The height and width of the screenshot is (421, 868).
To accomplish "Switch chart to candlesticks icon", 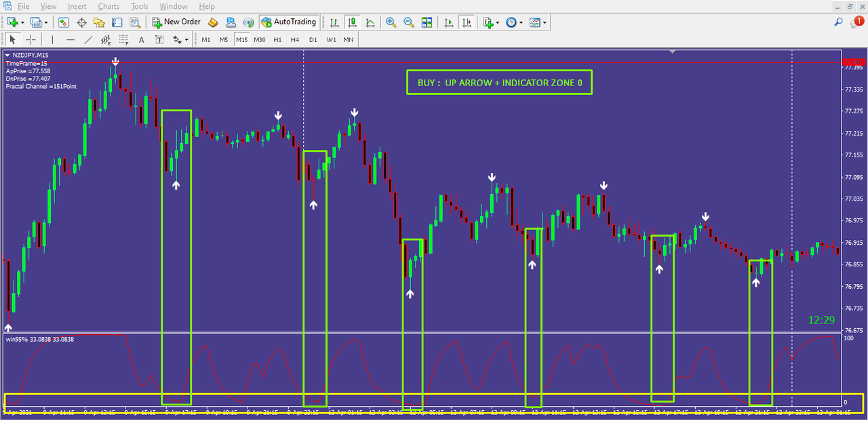I will (352, 22).
